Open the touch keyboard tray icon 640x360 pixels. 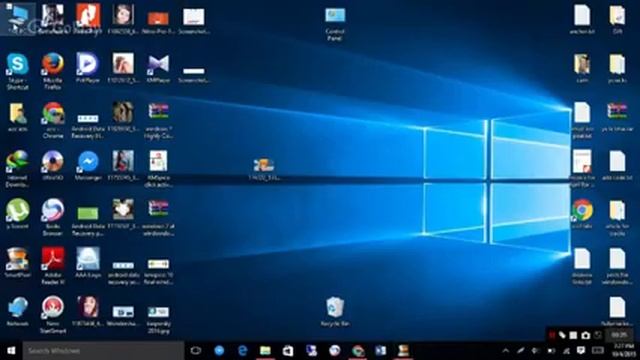pos(598,351)
